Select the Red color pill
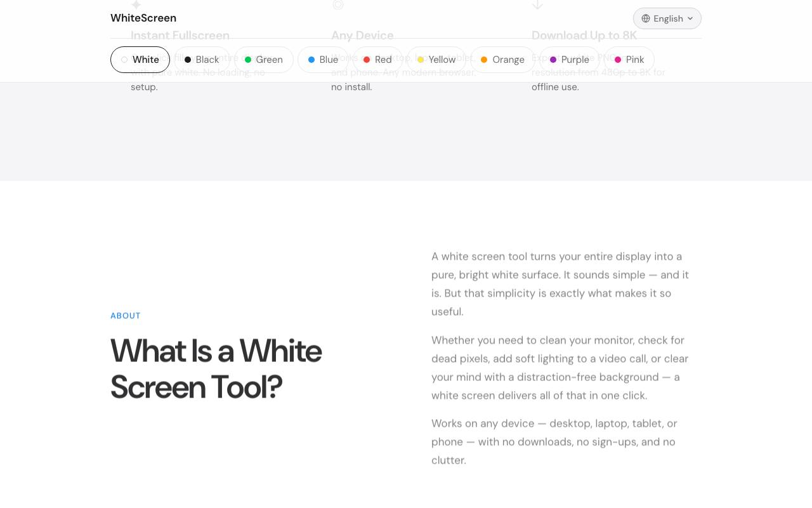 tap(377, 60)
